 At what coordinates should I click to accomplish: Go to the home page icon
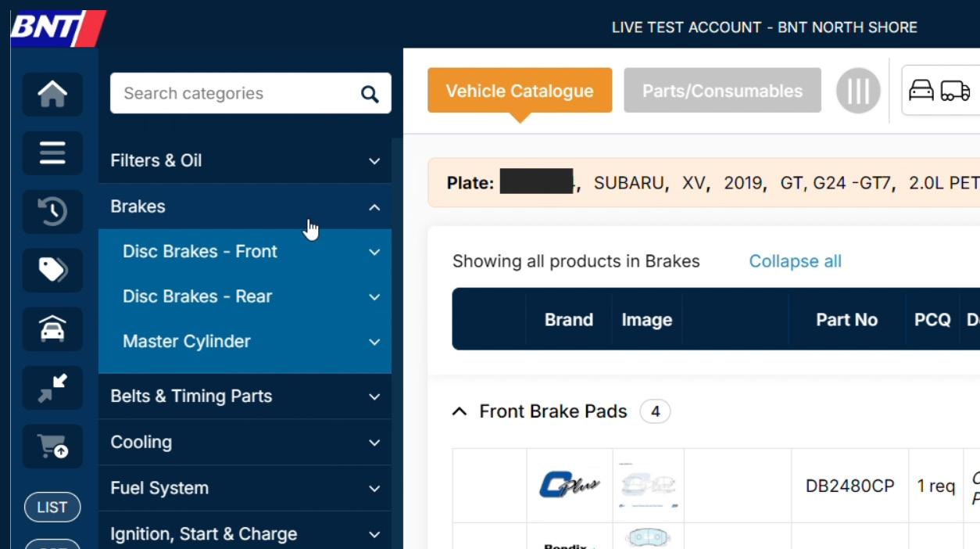[x=52, y=95]
